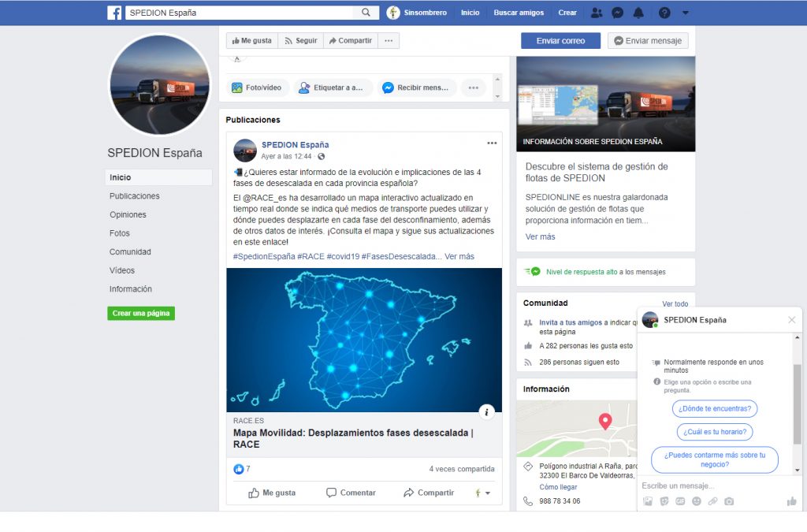This screenshot has height=532, width=807.
Task: Click Invita a tus amigos link
Action: click(x=571, y=322)
